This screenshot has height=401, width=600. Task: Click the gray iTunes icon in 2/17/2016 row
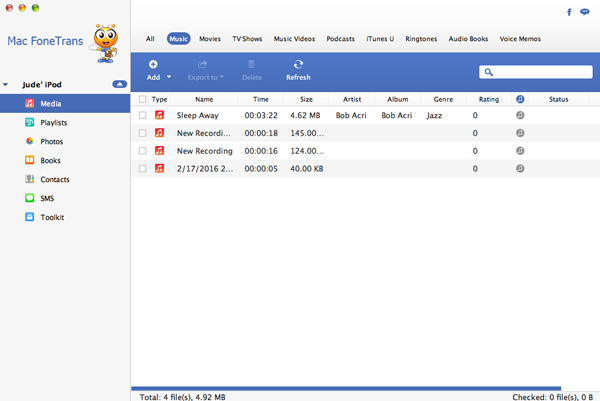520,168
